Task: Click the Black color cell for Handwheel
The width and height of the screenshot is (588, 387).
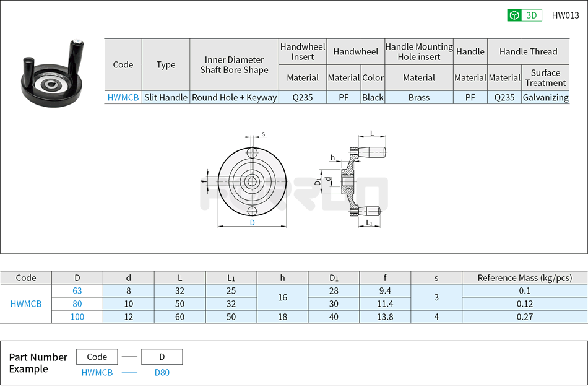Action: (x=374, y=97)
